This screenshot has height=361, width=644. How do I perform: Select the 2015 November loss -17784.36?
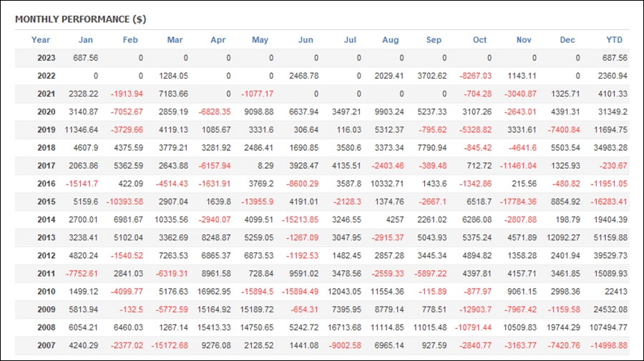(519, 202)
